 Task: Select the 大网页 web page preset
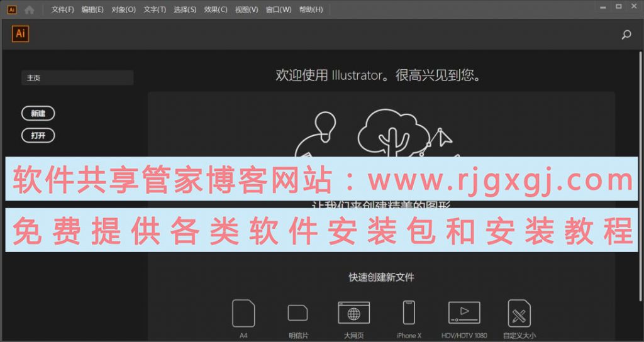point(353,313)
